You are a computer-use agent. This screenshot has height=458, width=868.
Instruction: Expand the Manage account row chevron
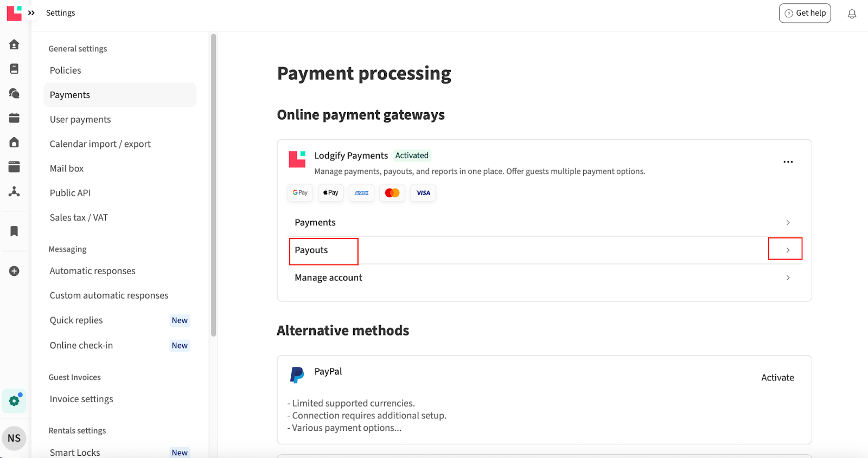click(x=788, y=278)
